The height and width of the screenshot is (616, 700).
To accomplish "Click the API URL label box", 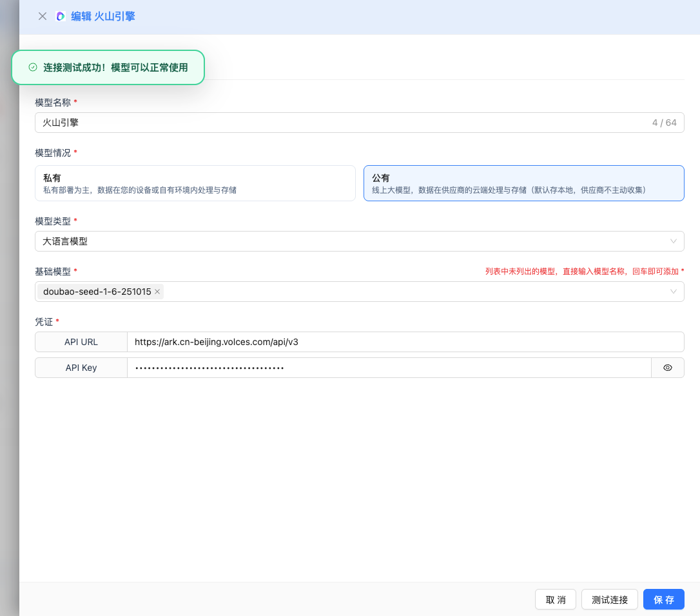I will tap(81, 342).
